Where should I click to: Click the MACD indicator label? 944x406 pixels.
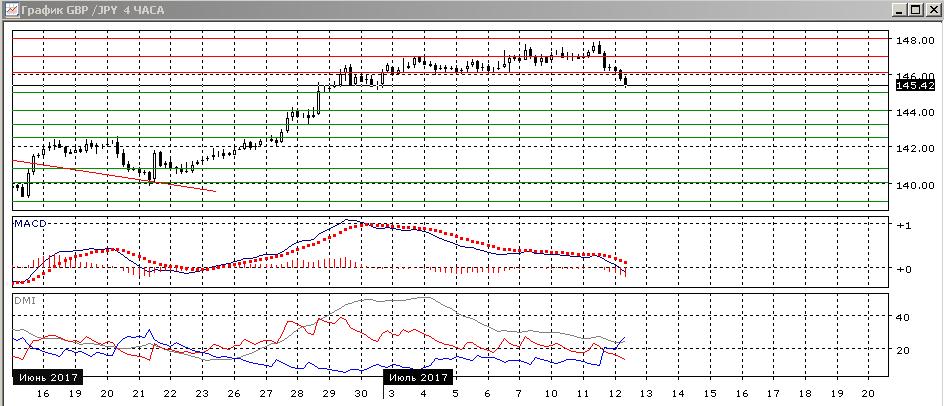(x=30, y=223)
